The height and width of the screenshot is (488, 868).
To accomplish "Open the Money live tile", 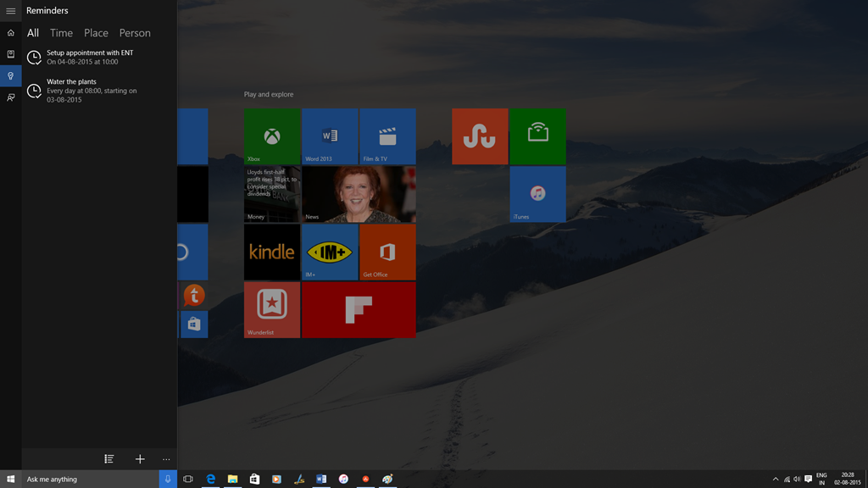I will pos(272,194).
